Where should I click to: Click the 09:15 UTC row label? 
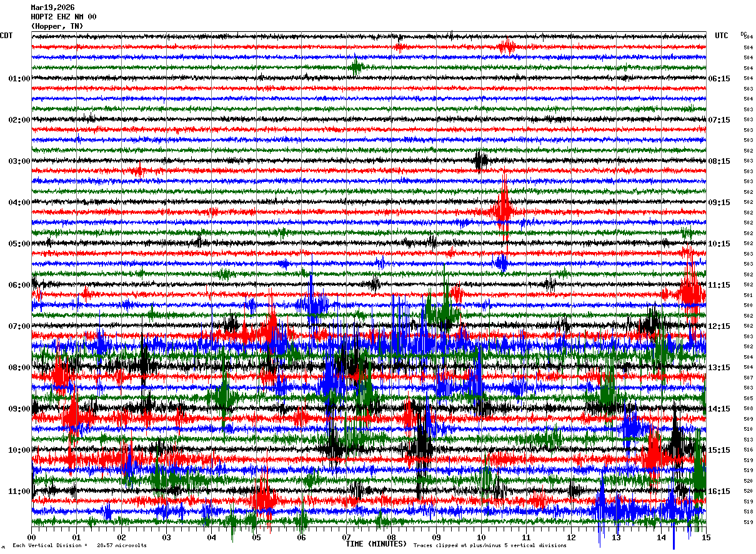pos(719,203)
